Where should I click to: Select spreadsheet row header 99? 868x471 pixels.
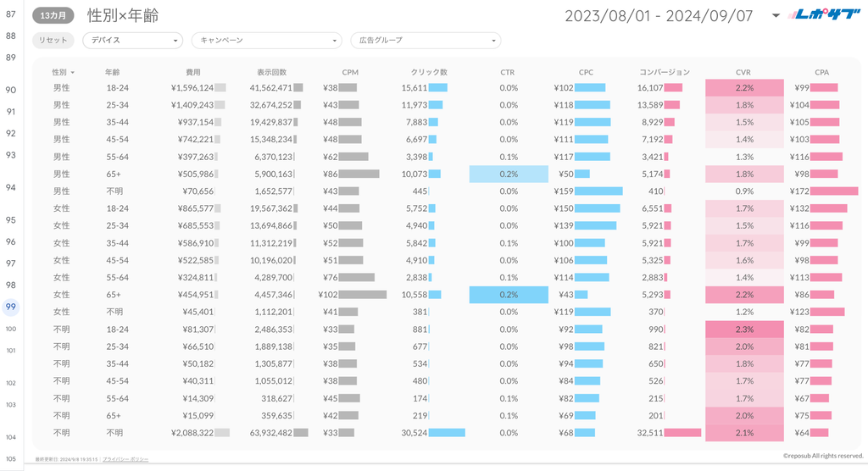coord(11,307)
